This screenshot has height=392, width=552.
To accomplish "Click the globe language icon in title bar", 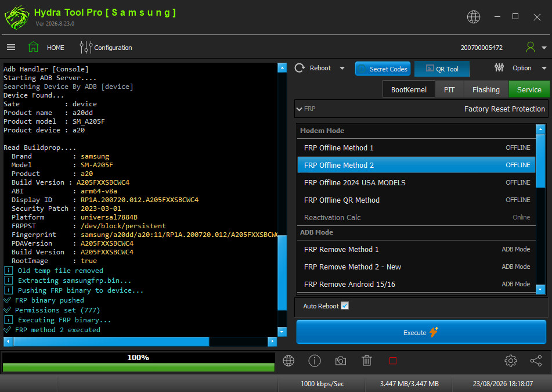I will [x=474, y=17].
